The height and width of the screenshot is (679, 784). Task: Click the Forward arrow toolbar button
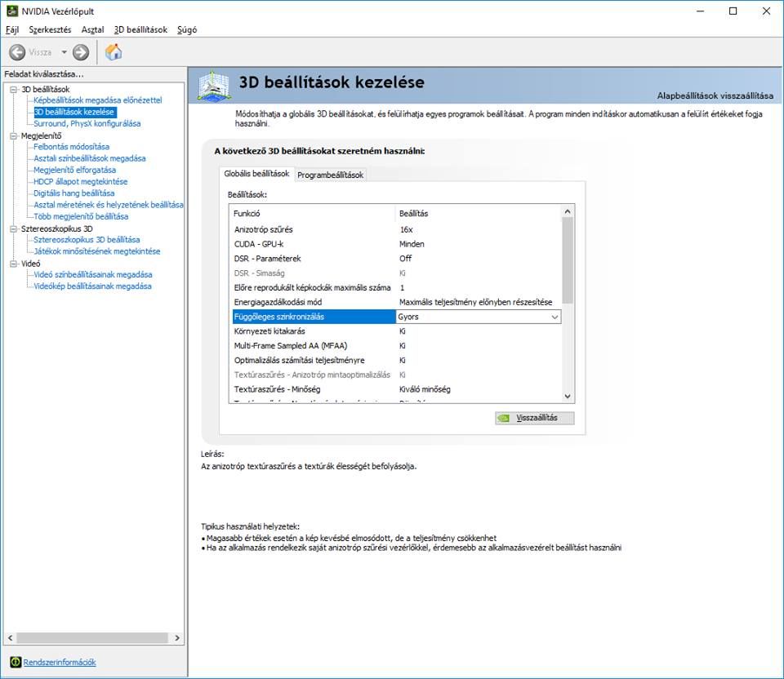pyautogui.click(x=81, y=52)
